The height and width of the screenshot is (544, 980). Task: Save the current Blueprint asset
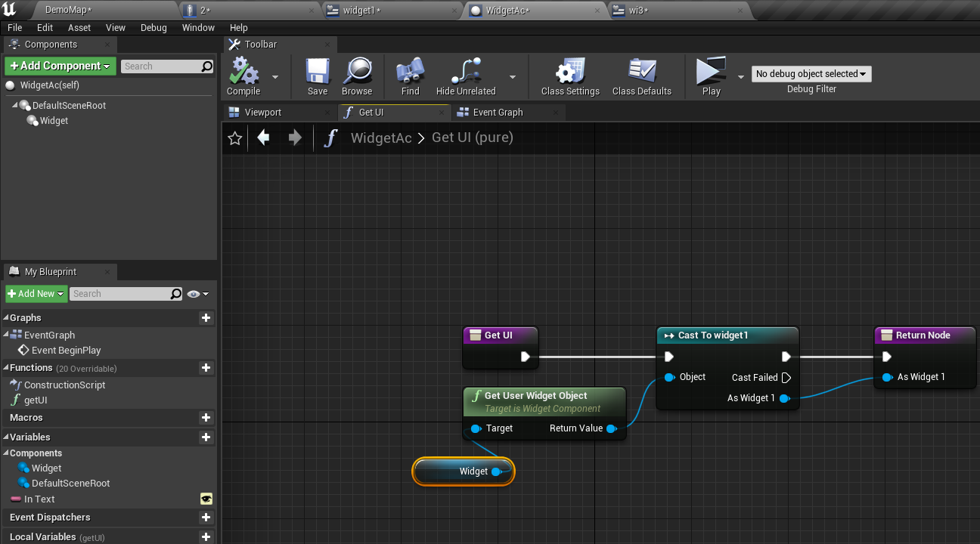317,76
